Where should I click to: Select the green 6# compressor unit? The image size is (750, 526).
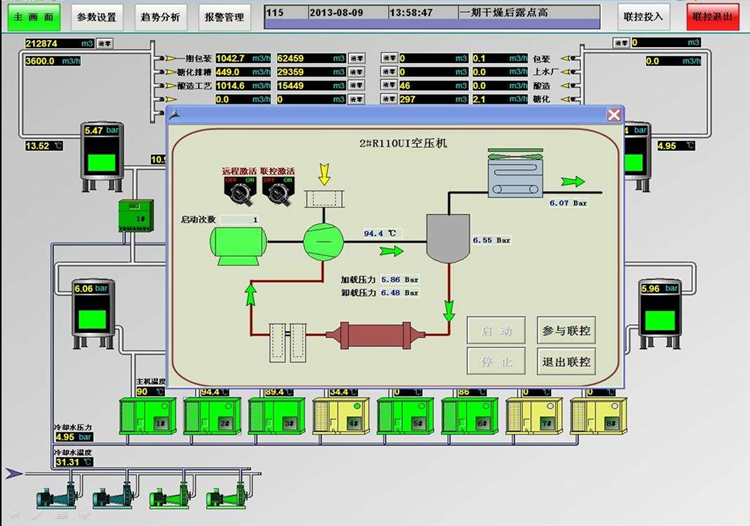click(470, 416)
